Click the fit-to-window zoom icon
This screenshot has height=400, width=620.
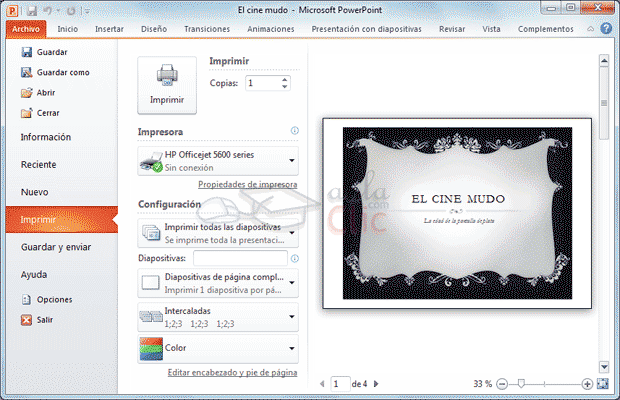point(603,383)
